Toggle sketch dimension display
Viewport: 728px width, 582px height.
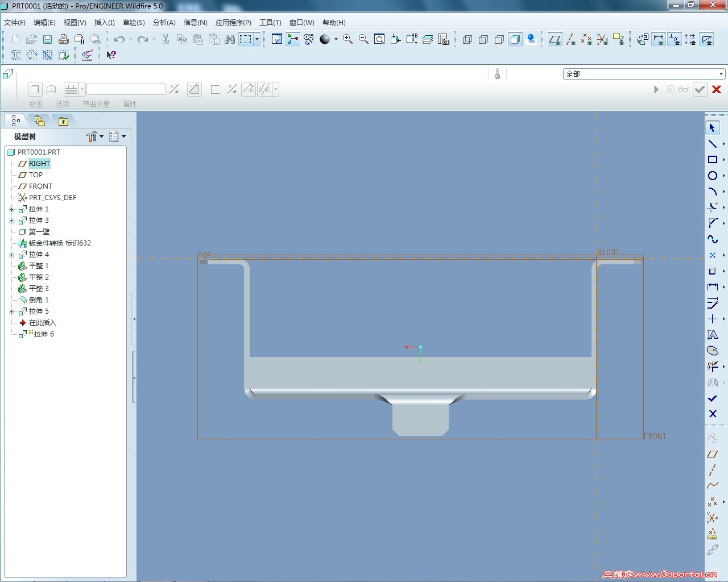click(x=659, y=39)
